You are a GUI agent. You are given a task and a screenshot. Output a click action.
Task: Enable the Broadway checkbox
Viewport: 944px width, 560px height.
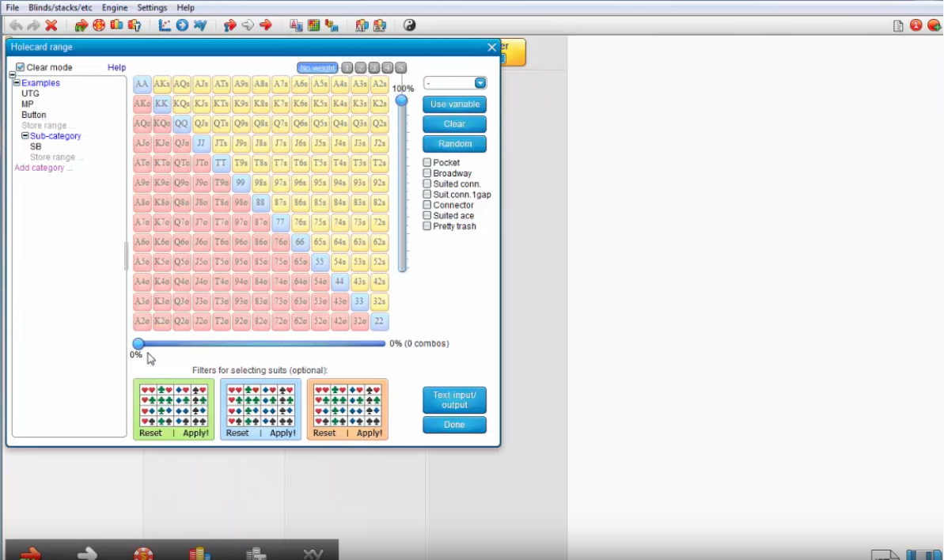(x=427, y=173)
